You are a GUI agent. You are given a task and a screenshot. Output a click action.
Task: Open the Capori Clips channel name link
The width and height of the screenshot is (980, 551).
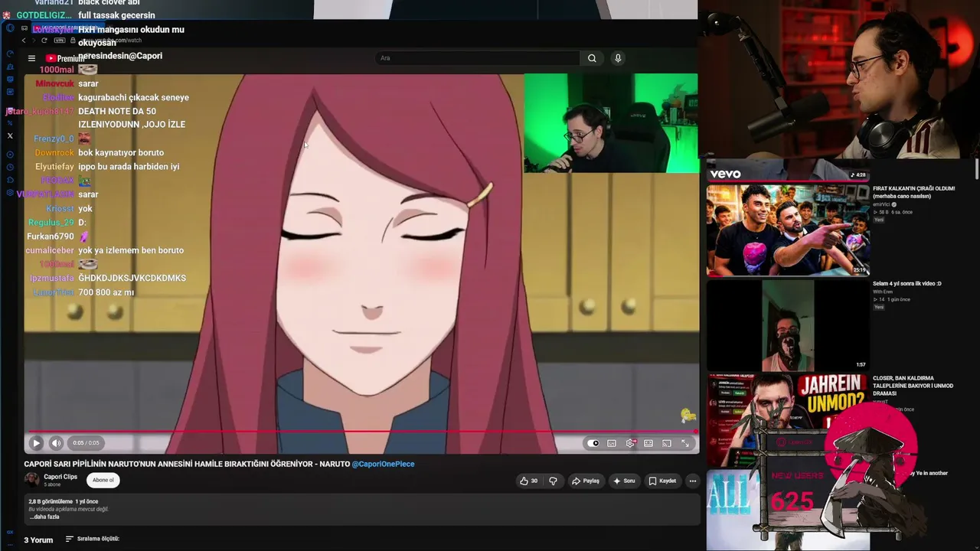(x=60, y=477)
